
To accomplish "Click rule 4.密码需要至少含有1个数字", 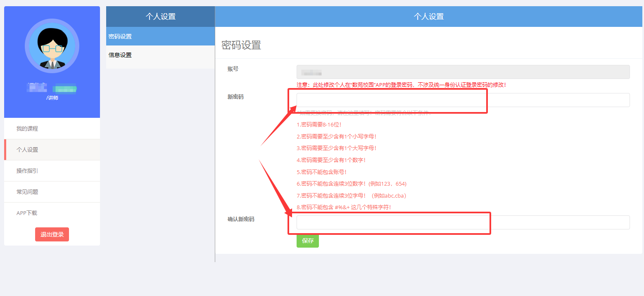I will click(331, 160).
